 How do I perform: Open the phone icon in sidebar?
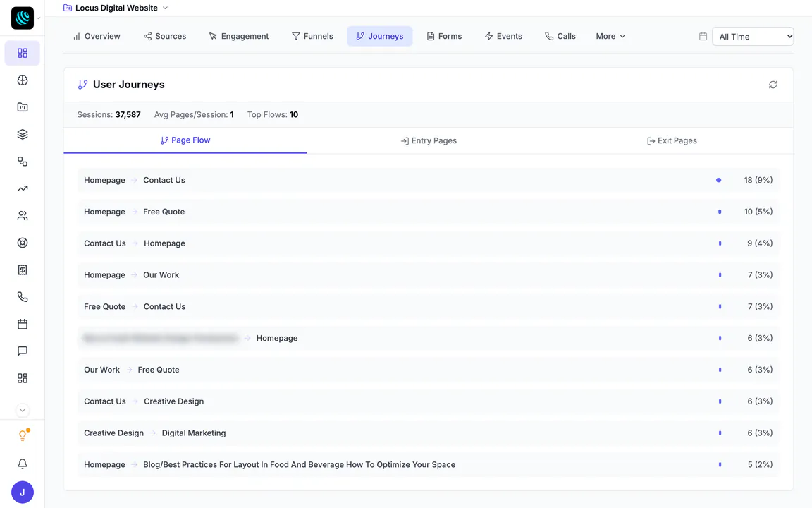[x=23, y=297]
